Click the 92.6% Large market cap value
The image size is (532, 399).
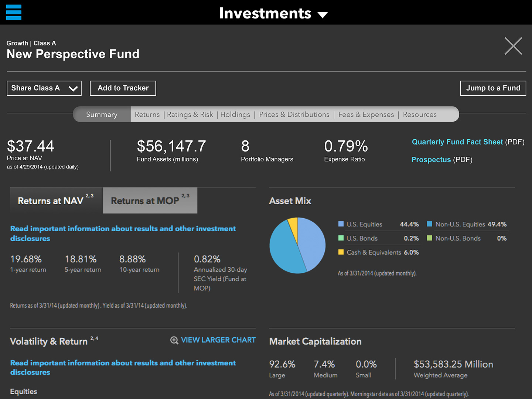coord(282,364)
